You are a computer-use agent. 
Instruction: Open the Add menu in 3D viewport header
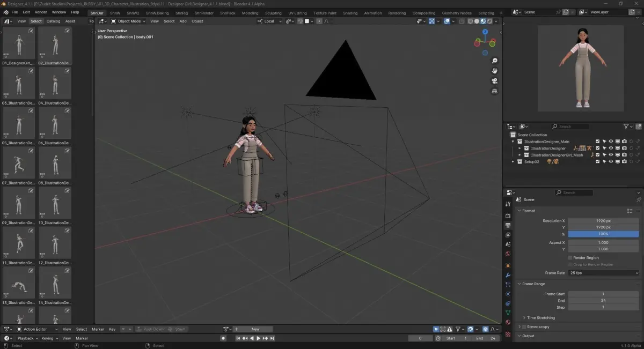point(183,21)
